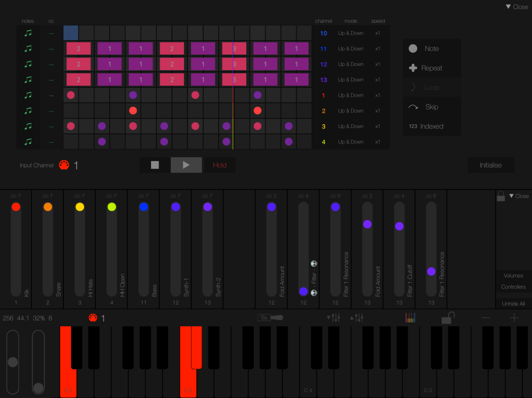Toggle the Hold button
Image resolution: width=532 pixels, height=398 pixels.
220,165
